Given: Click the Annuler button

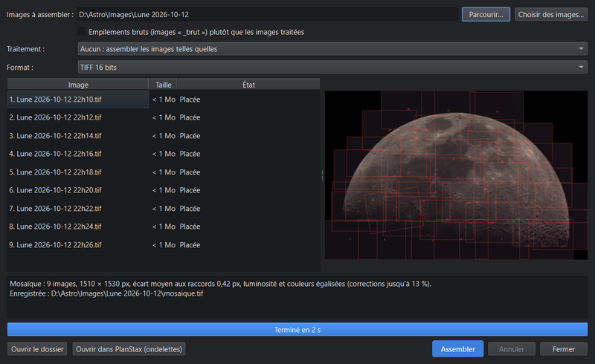Looking at the screenshot, I should [x=512, y=349].
